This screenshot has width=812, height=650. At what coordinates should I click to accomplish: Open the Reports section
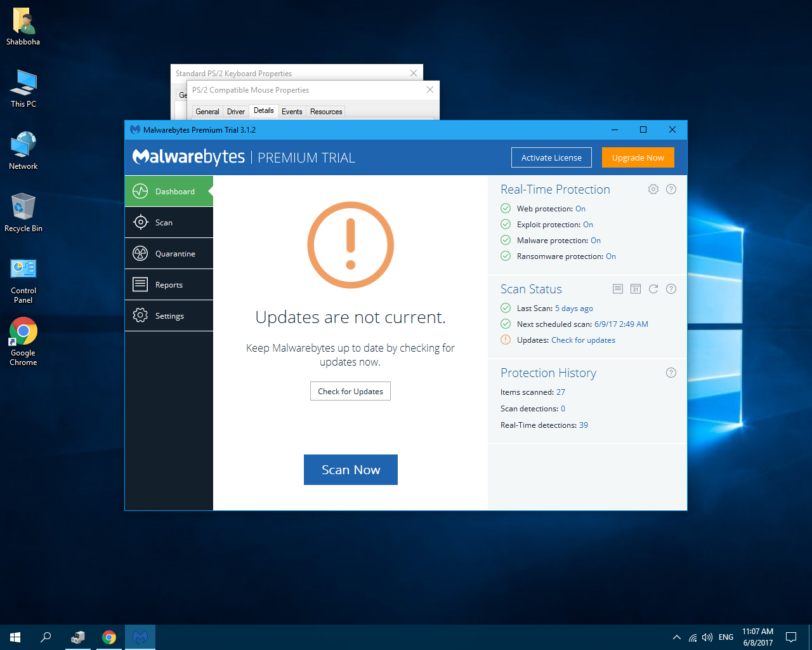coord(169,284)
